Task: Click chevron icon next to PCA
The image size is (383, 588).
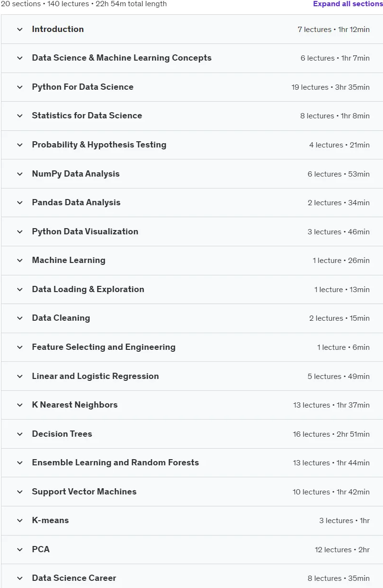Action: (20, 550)
